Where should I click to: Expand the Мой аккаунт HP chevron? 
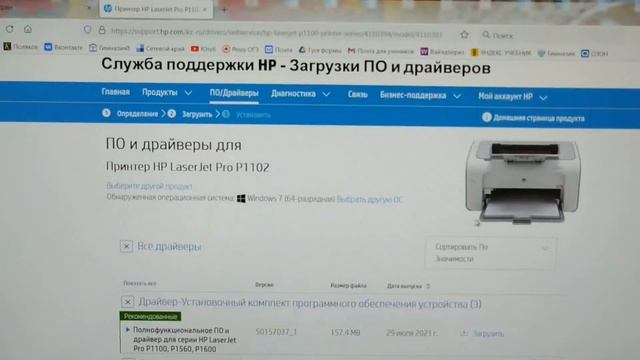pyautogui.click(x=543, y=98)
